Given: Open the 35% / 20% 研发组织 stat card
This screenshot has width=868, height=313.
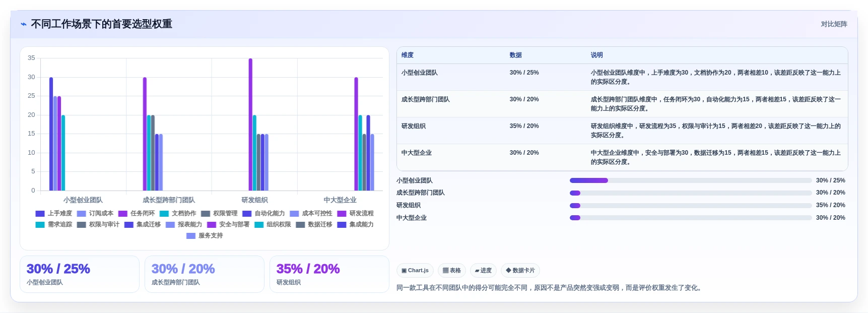Looking at the screenshot, I should point(329,274).
